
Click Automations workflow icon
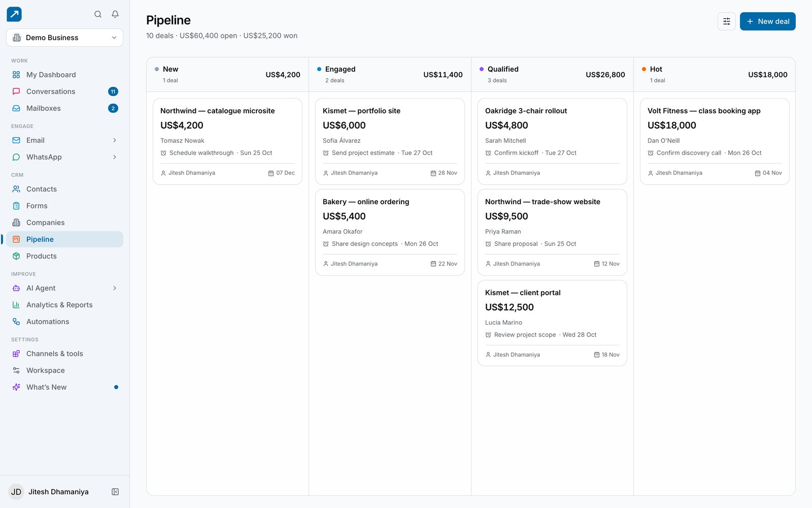coord(16,322)
